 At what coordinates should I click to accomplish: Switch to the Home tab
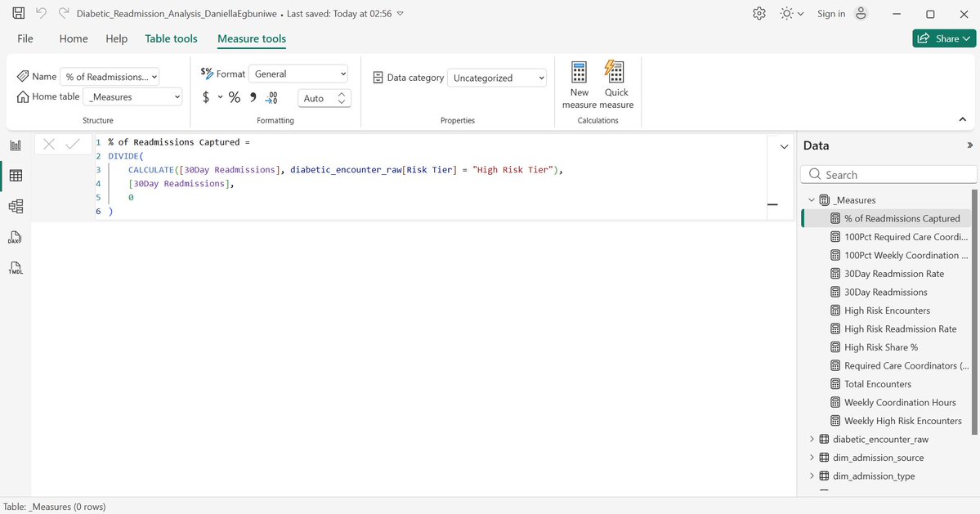(74, 38)
